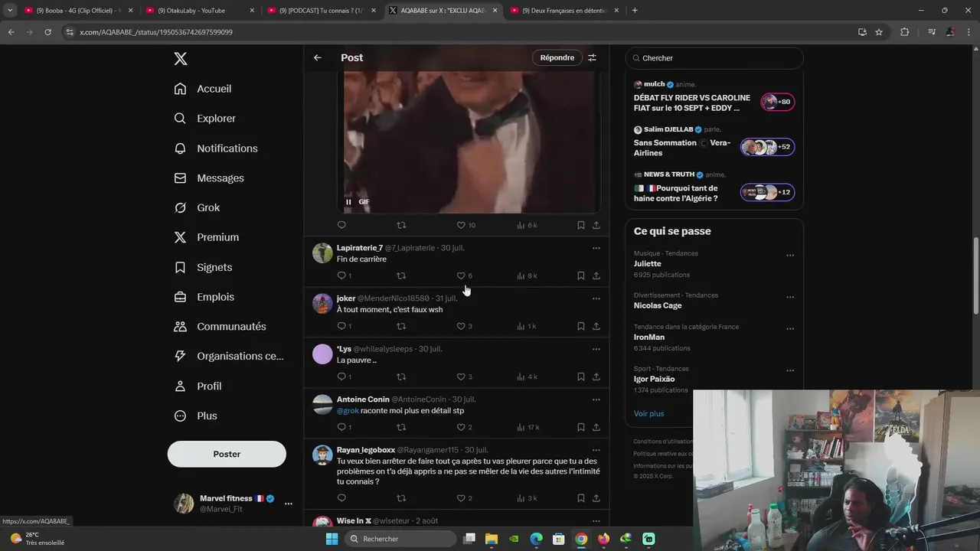This screenshot has width=980, height=551.
Task: Repost joker's reply
Action: tap(401, 326)
